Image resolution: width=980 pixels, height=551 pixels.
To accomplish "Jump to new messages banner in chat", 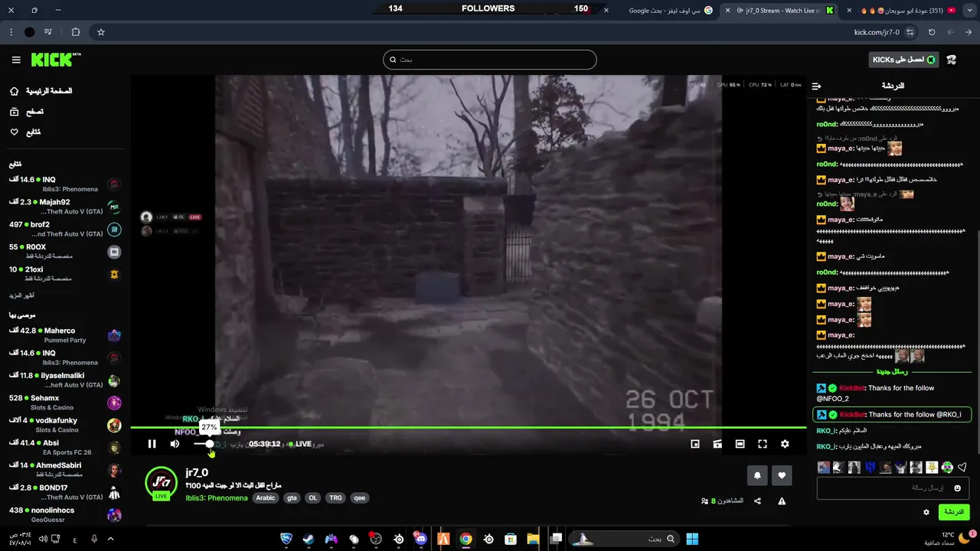I will (892, 372).
